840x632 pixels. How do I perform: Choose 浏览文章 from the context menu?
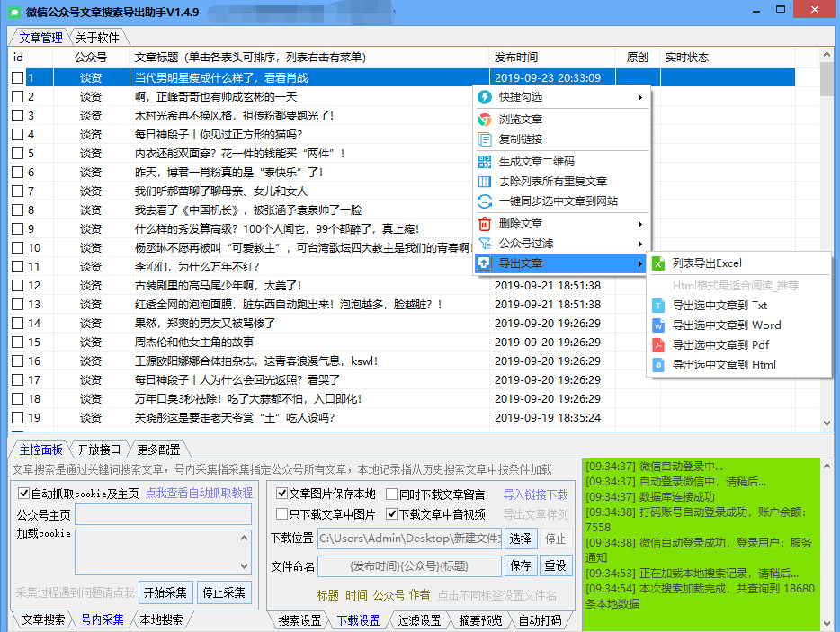520,120
